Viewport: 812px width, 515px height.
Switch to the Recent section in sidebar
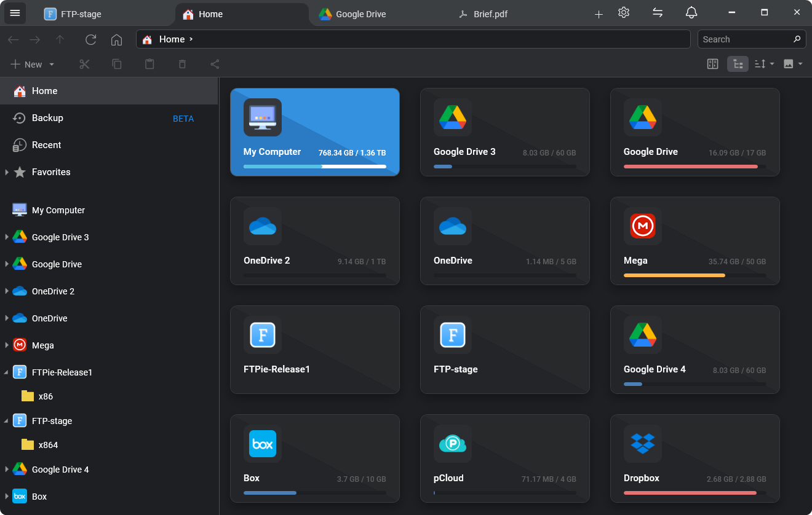(x=46, y=144)
